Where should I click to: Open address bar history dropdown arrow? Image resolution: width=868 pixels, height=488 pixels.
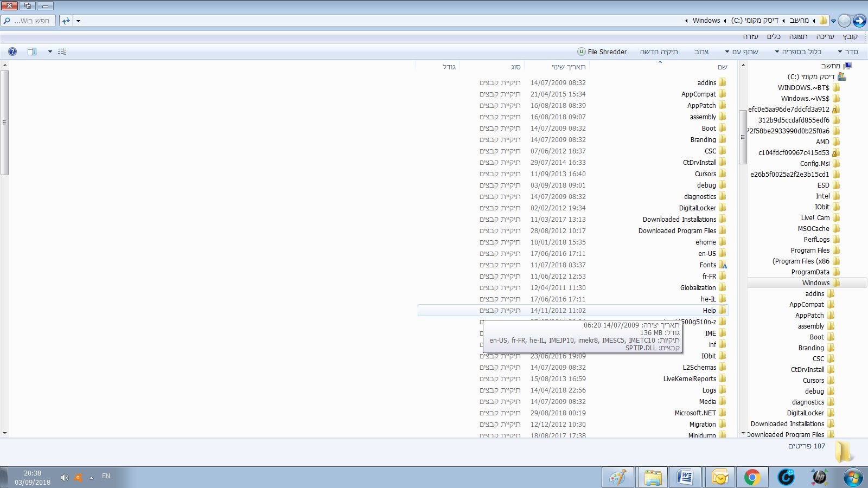click(x=78, y=21)
